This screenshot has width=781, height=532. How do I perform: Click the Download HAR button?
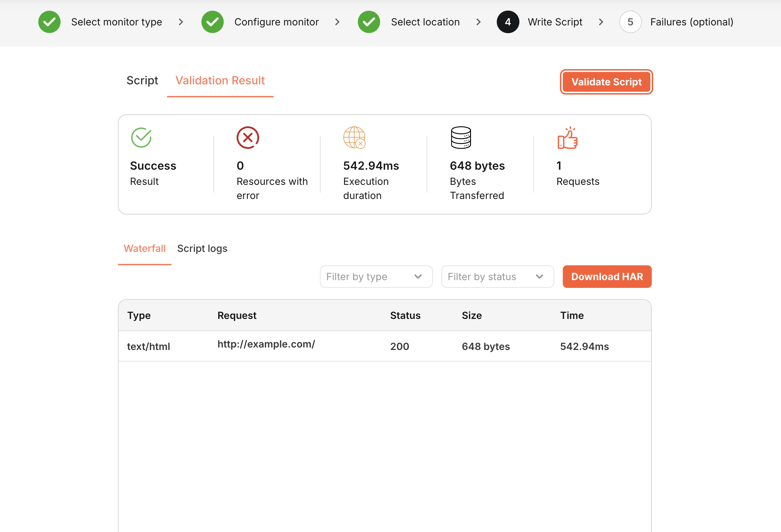[x=607, y=276]
